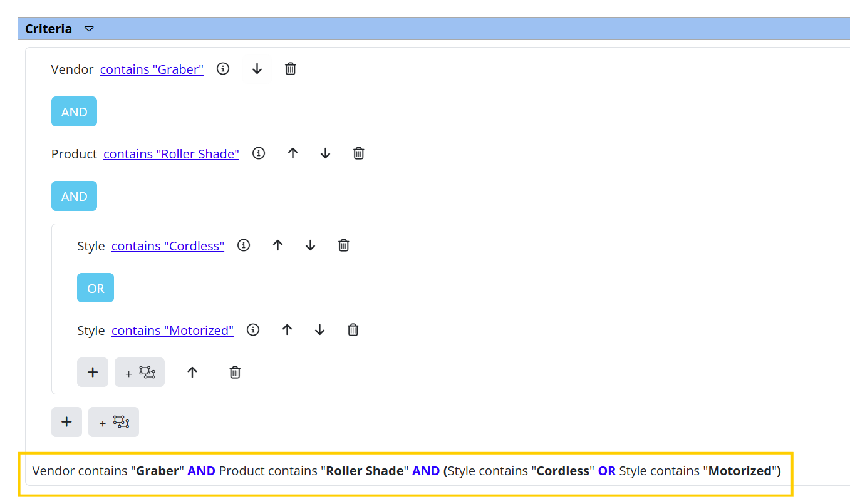Image resolution: width=850 pixels, height=504 pixels.
Task: Move Vendor Graber condition down
Action: tap(257, 69)
